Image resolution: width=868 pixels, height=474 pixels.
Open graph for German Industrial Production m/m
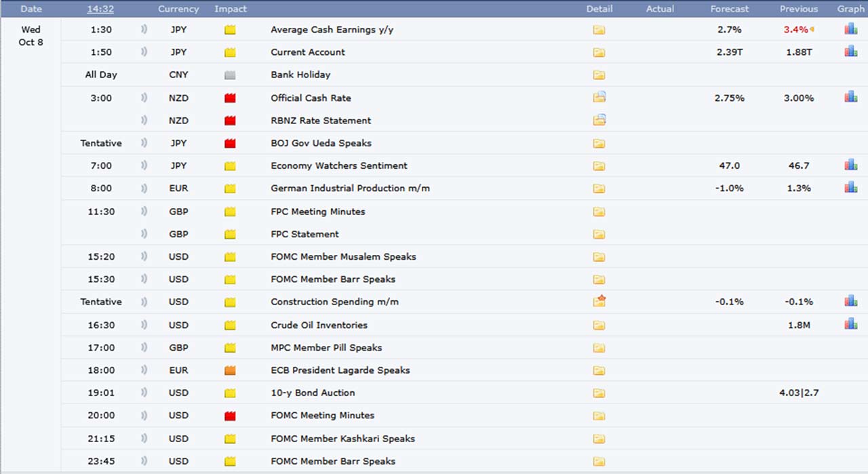(850, 187)
